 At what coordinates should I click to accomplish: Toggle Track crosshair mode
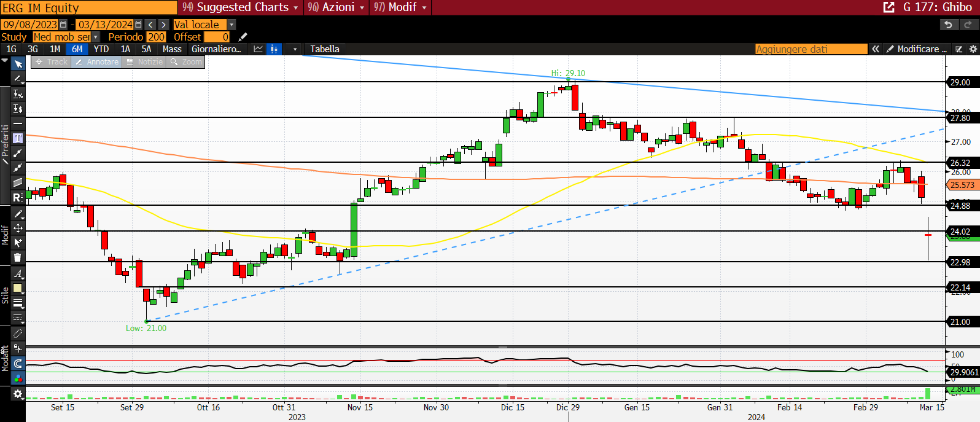[52, 62]
